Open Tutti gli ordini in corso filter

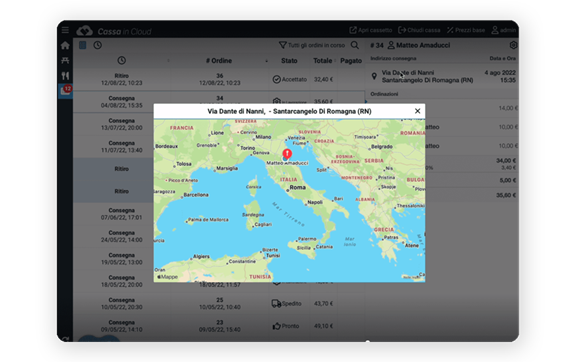tap(312, 45)
